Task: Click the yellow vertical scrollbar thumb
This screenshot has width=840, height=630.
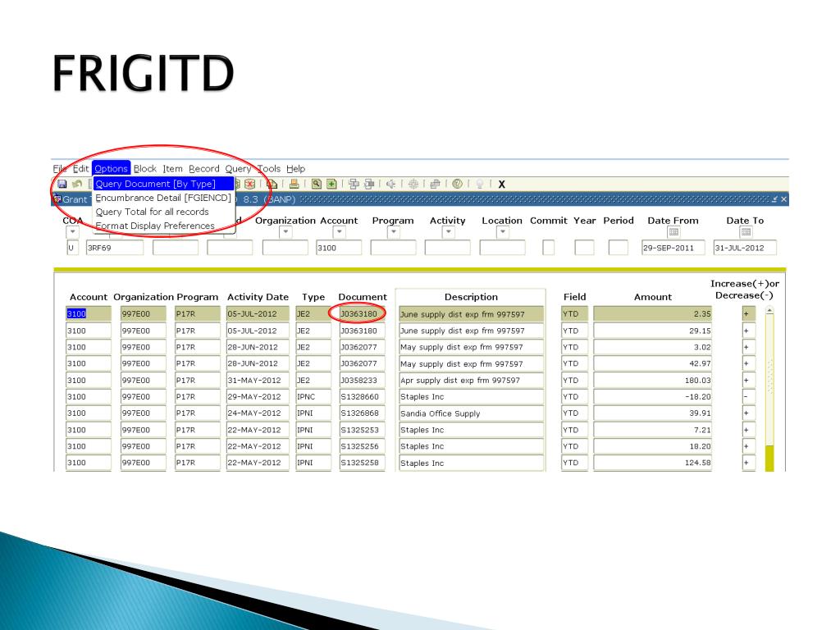Action: [x=769, y=459]
